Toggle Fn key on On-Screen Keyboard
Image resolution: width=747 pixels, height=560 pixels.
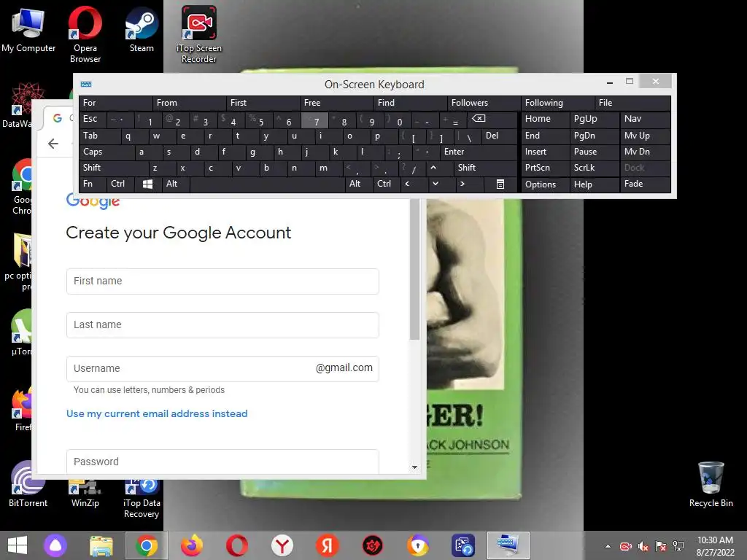click(x=93, y=184)
